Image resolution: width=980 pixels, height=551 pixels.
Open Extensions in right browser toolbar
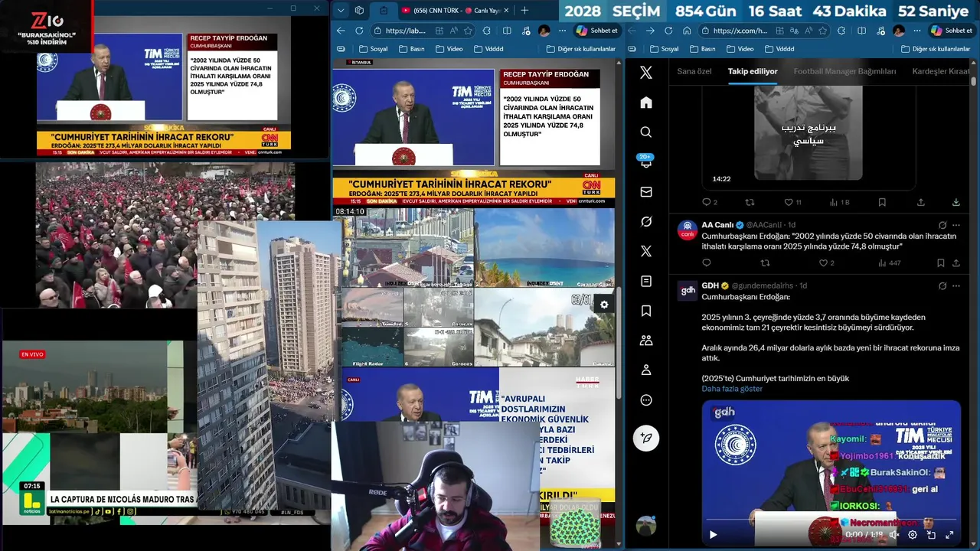point(841,31)
